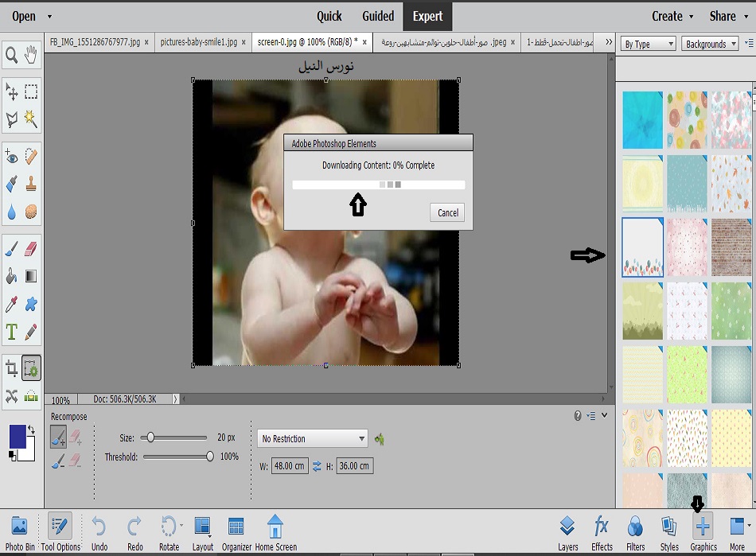Choose the Clone Stamp tool
Screen dimensions: 756x556
(31, 185)
